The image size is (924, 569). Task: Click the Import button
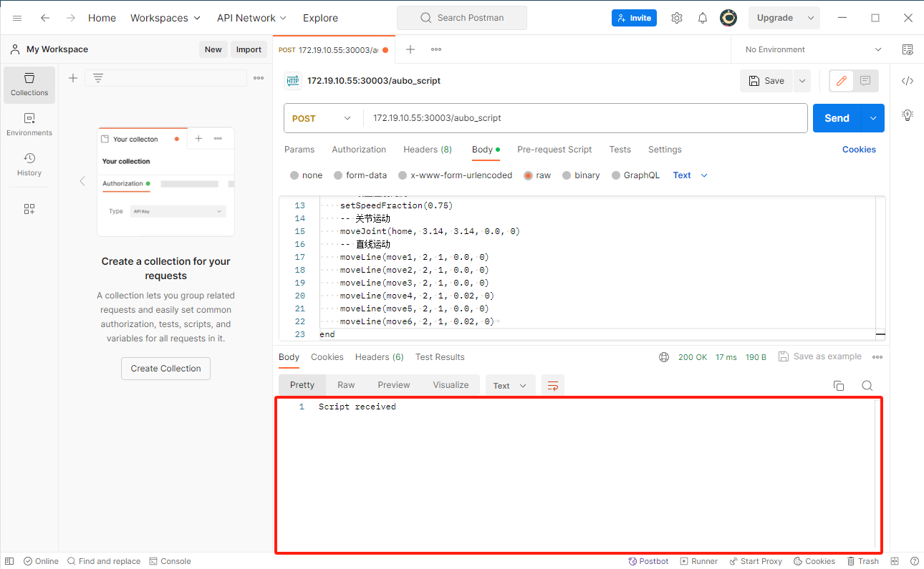249,49
